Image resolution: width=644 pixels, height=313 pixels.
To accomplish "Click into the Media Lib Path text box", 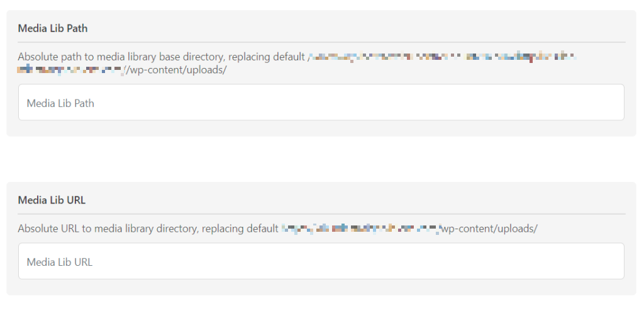I will pyautogui.click(x=321, y=103).
